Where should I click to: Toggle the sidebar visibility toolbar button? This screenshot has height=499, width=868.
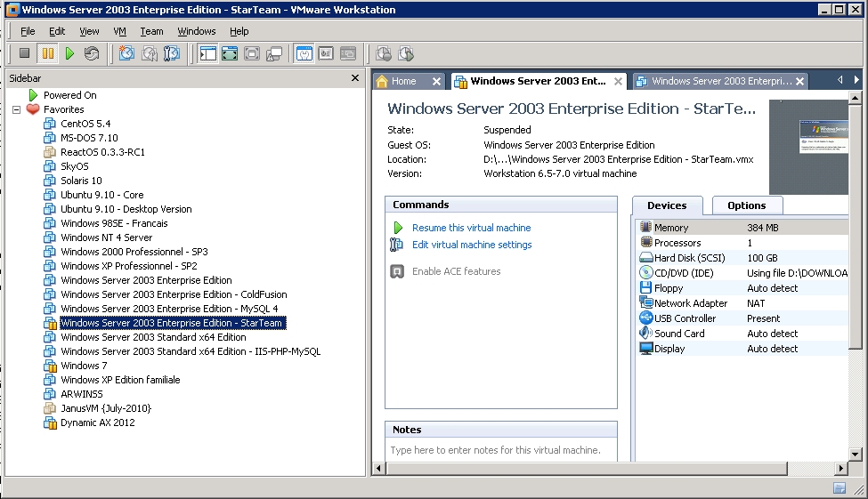tap(208, 54)
